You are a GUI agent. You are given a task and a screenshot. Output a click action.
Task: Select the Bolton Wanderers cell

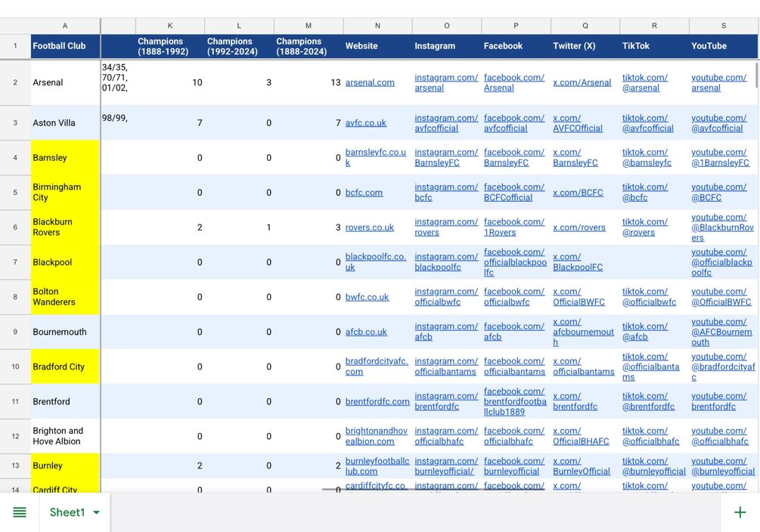tap(65, 297)
